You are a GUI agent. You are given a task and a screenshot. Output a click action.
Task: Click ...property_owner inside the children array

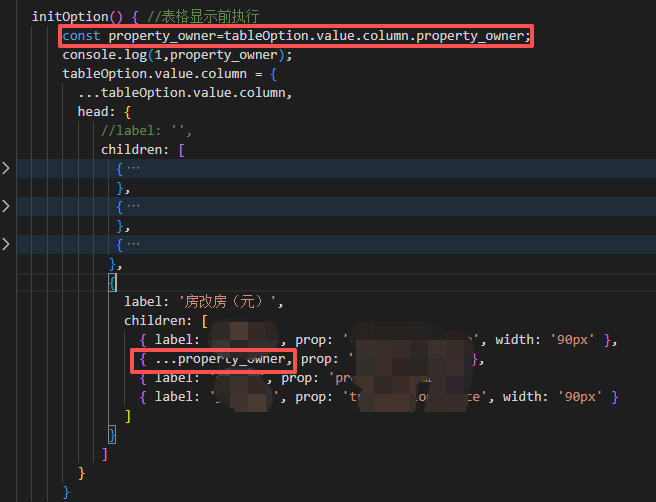coord(223,359)
